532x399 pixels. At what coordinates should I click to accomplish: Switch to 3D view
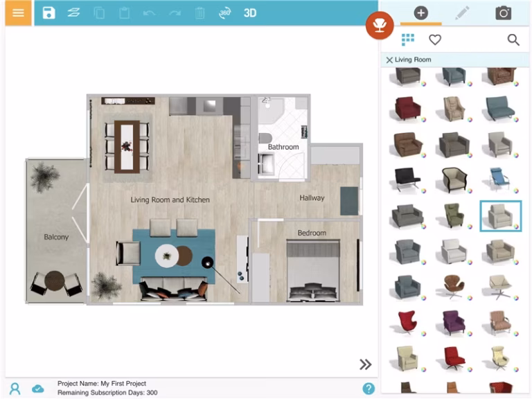click(x=250, y=13)
